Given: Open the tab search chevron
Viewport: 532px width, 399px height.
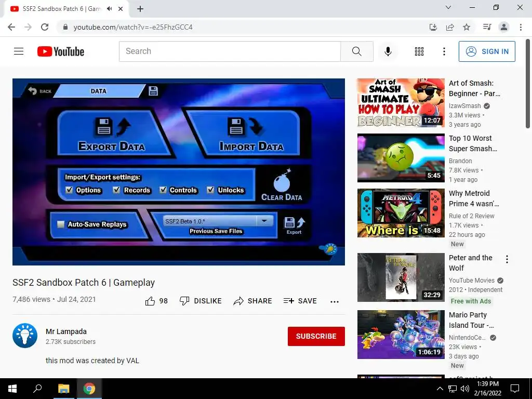Looking at the screenshot, I should [x=448, y=7].
